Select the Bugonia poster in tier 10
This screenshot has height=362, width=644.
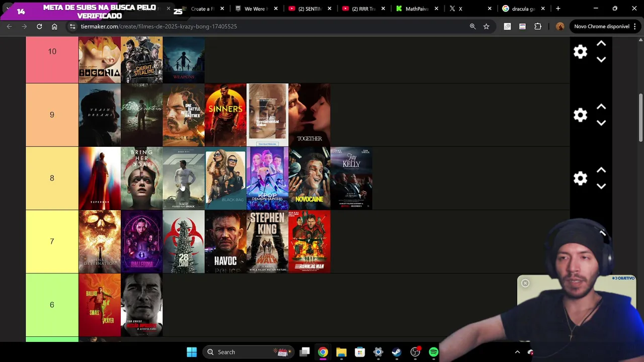click(x=100, y=59)
